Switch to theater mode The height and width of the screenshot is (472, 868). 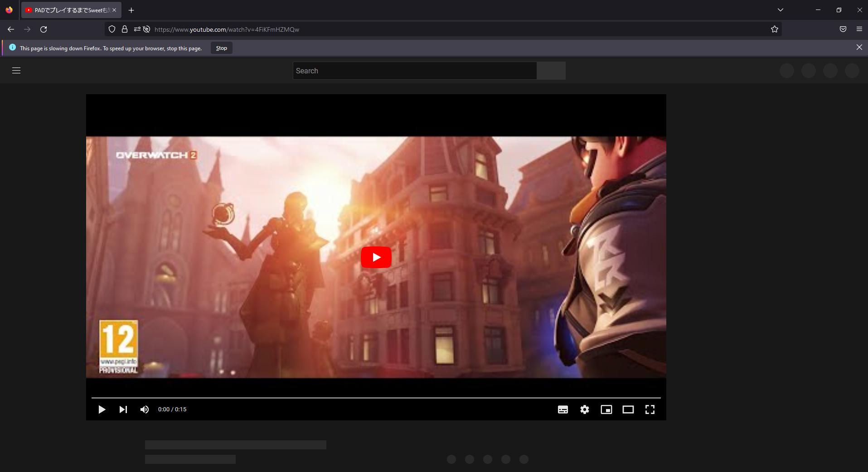click(x=628, y=409)
